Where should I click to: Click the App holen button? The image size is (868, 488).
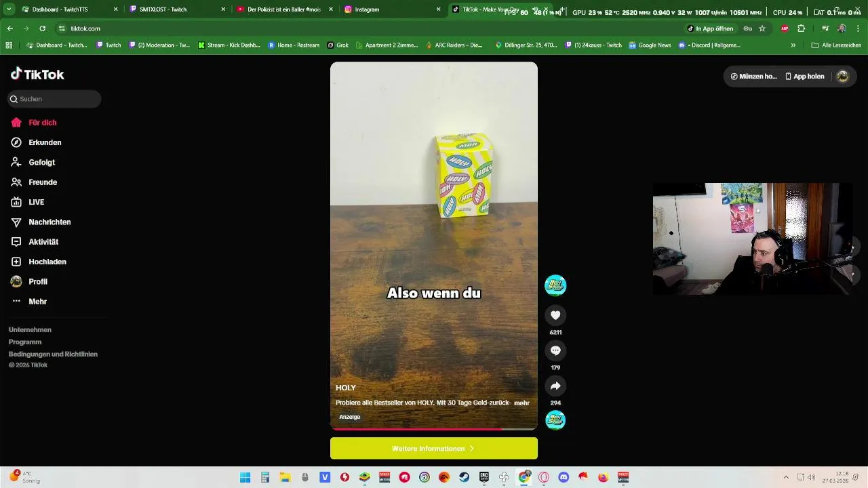click(804, 77)
